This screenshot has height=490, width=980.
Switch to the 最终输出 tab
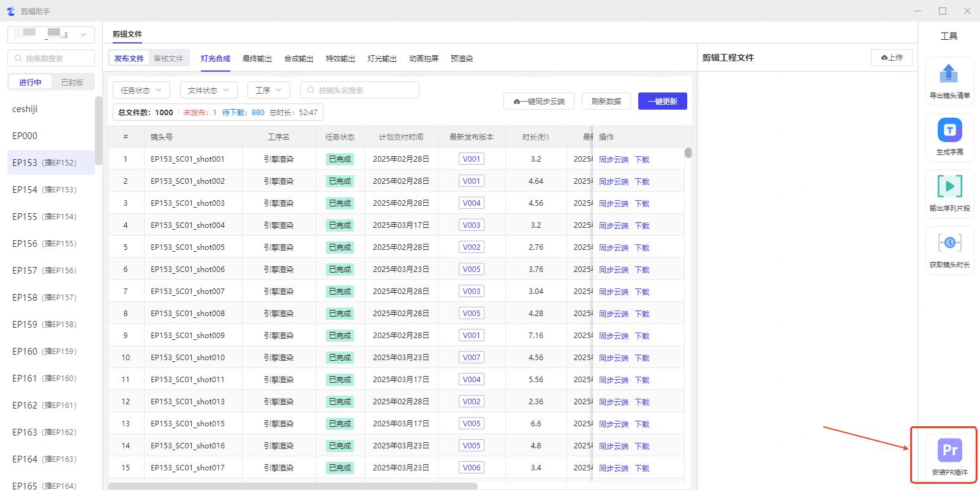pyautogui.click(x=257, y=59)
